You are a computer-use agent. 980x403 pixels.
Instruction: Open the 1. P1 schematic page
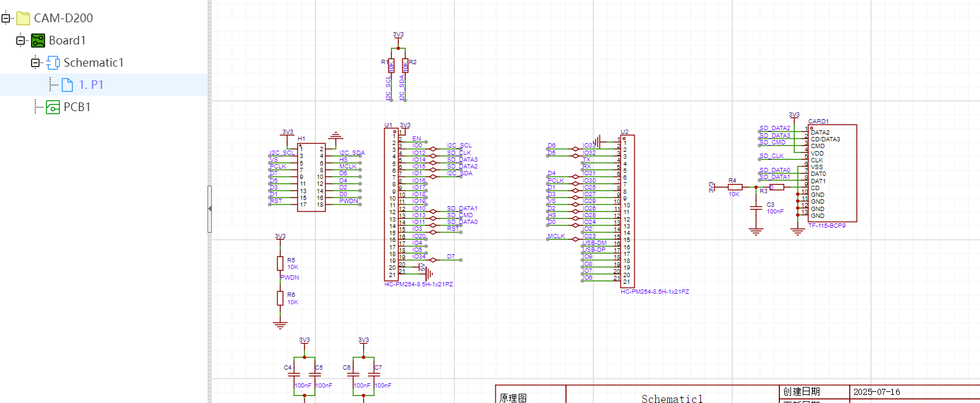click(x=91, y=85)
